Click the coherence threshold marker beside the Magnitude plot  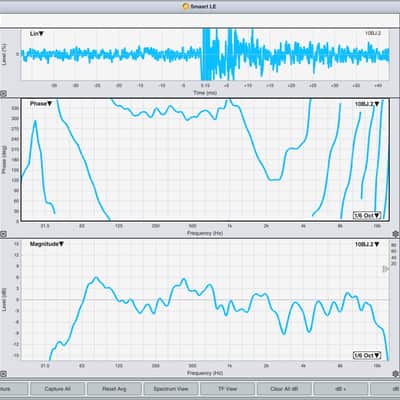click(x=385, y=269)
